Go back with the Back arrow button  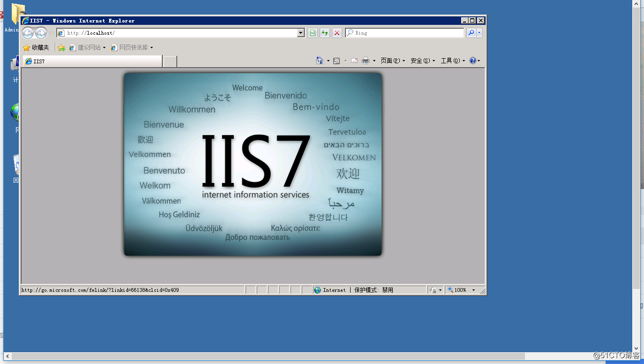pyautogui.click(x=28, y=33)
